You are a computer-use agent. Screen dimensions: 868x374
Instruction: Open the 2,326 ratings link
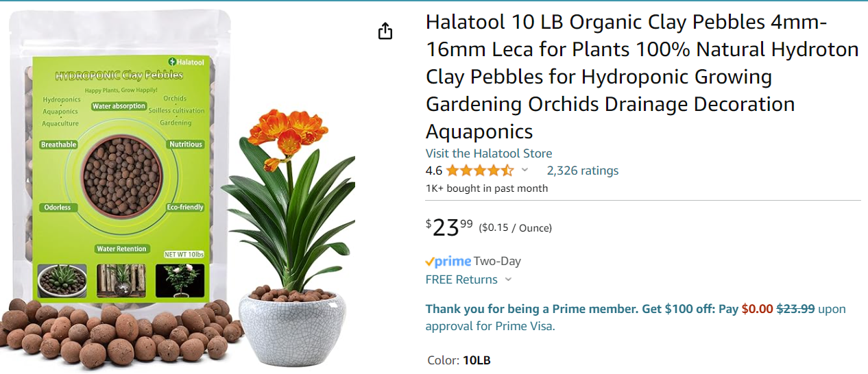582,171
